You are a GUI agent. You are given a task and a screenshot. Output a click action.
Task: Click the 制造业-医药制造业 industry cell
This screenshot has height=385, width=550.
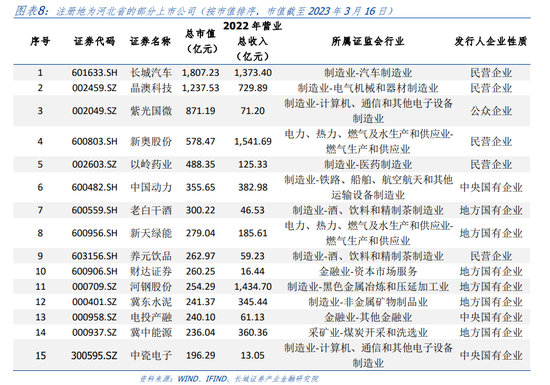tap(368, 164)
